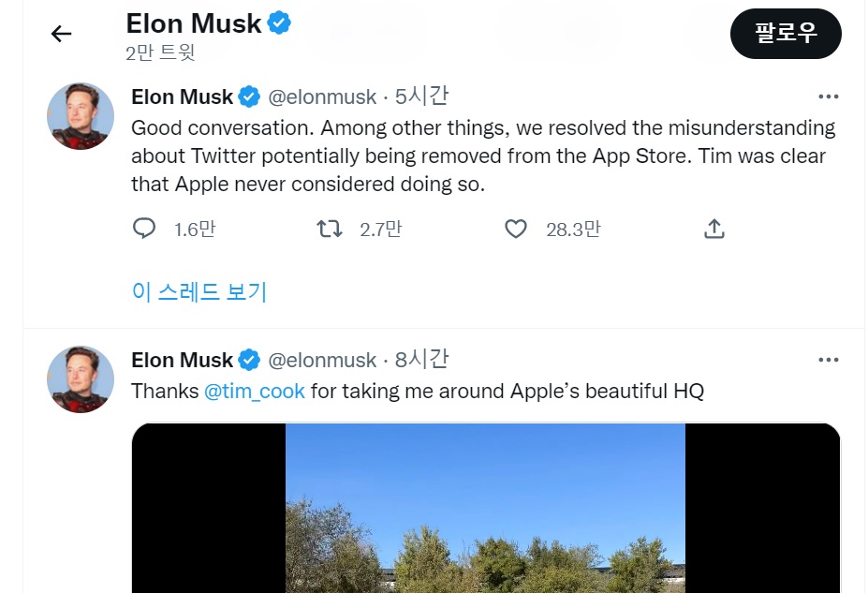
Task: Click the @tim_cook mention link
Action: [255, 391]
